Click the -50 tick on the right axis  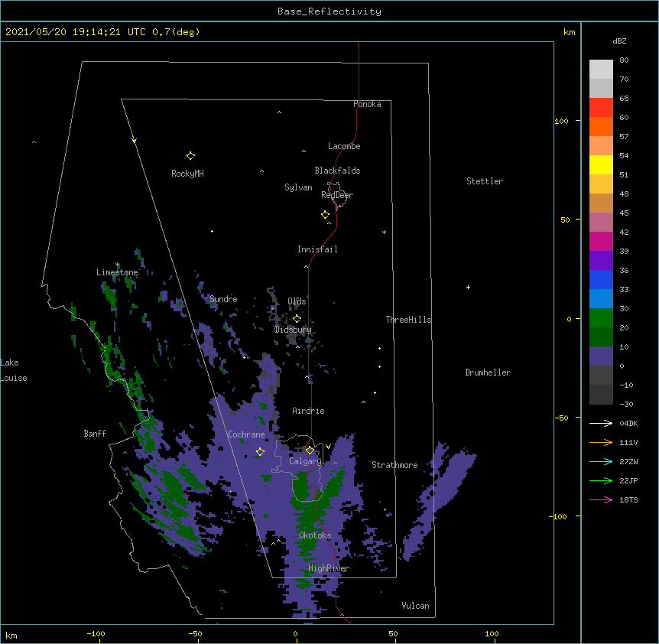tap(561, 418)
